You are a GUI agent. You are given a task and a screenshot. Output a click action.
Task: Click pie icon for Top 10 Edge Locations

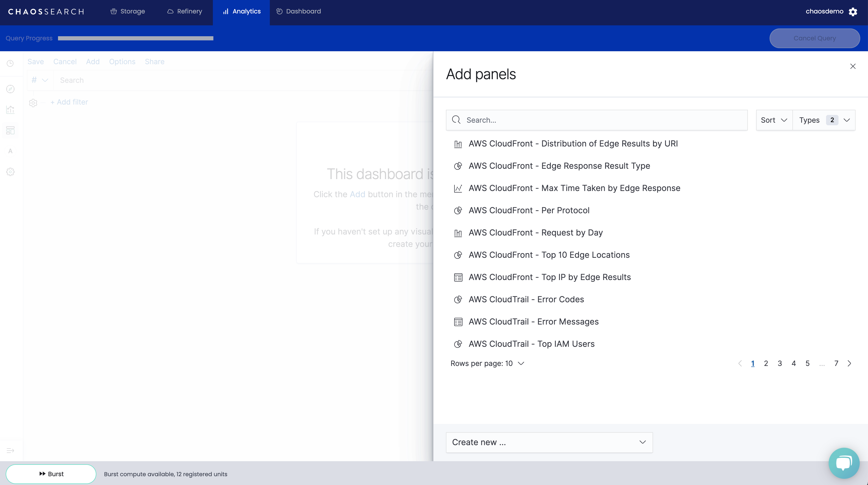tap(458, 255)
